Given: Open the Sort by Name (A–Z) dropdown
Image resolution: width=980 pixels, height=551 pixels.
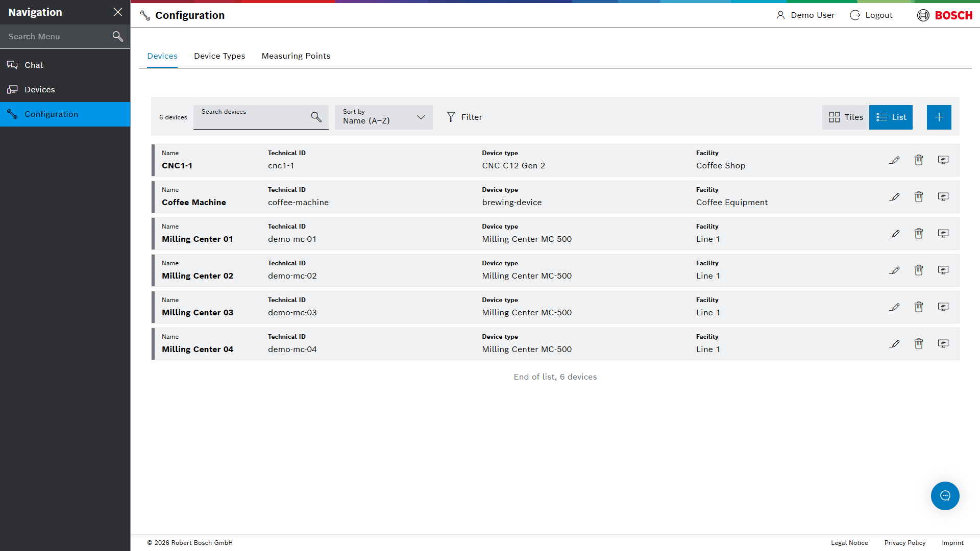Looking at the screenshot, I should tap(384, 117).
